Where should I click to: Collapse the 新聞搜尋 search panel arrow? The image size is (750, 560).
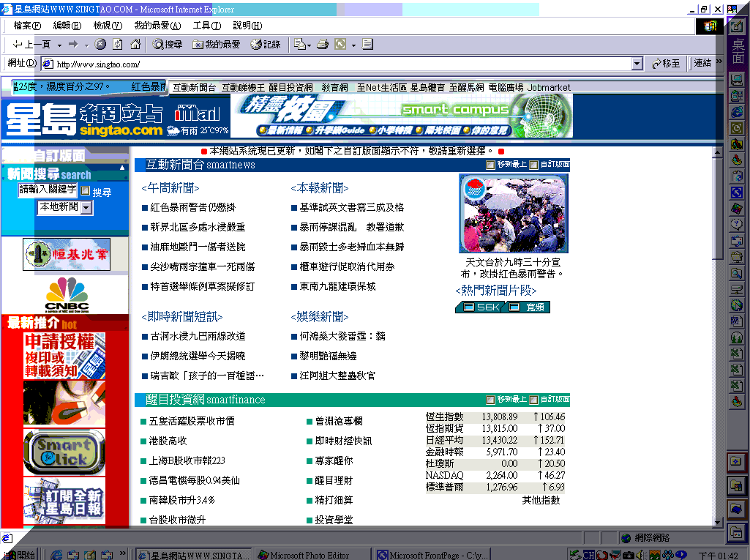[x=122, y=168]
